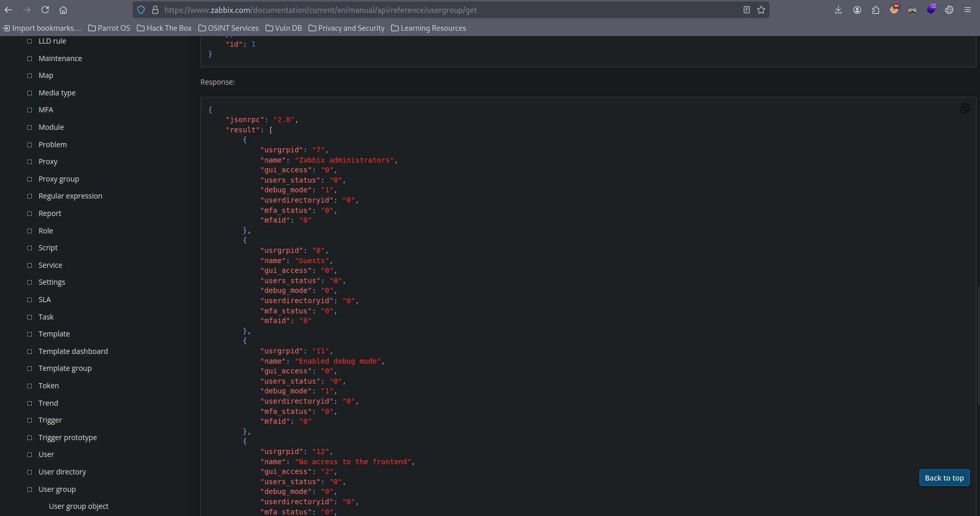Show tracking protection shield info
Image resolution: width=980 pixels, height=516 pixels.
[141, 10]
